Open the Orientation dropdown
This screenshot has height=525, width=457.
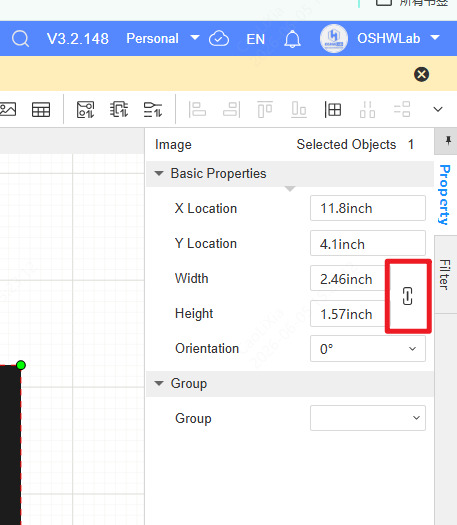coord(368,349)
